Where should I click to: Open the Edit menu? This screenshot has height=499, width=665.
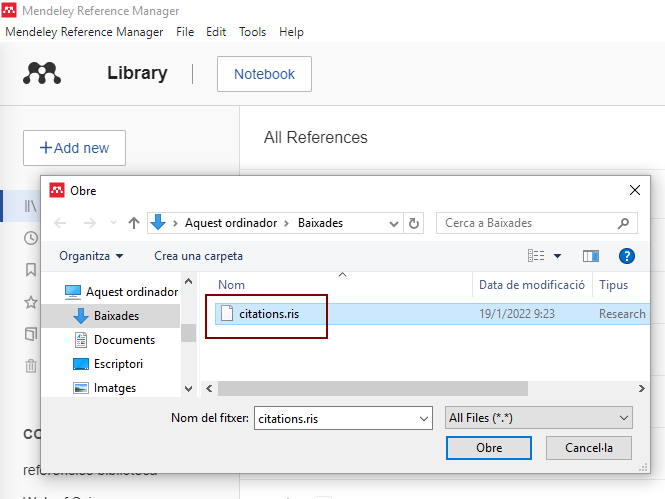(216, 32)
